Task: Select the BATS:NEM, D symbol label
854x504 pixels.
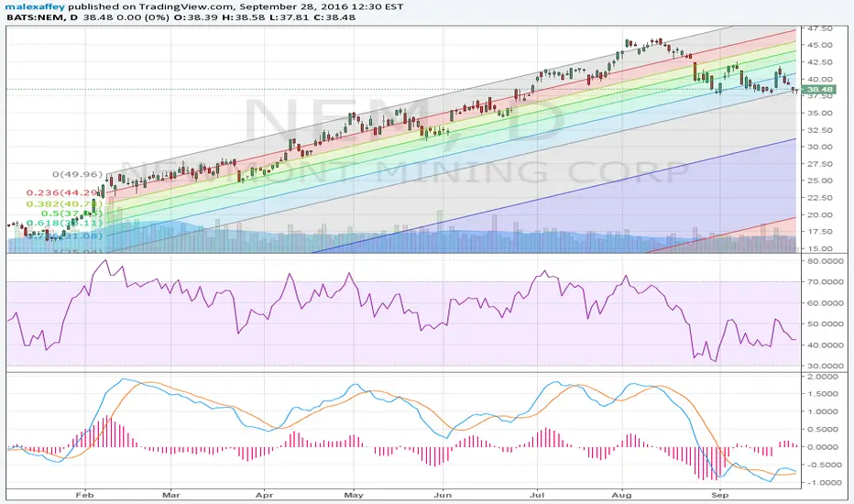Action: pos(42,16)
